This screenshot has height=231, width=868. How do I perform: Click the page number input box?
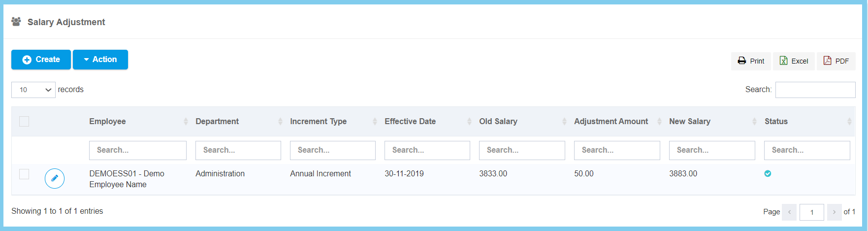point(811,212)
